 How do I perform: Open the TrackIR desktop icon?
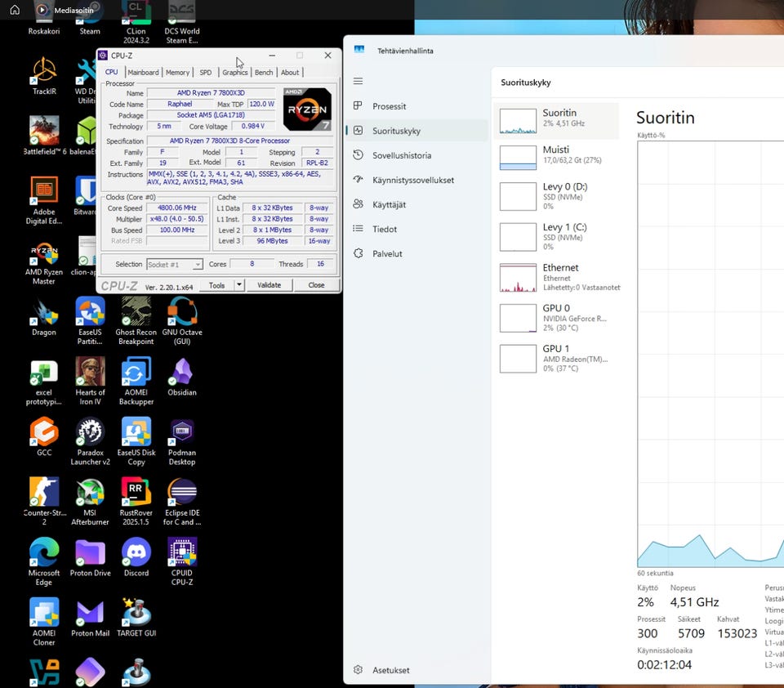click(44, 75)
